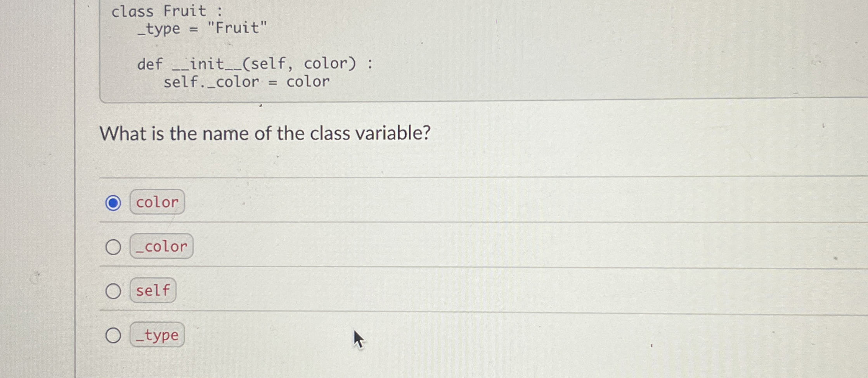
Task: Select the "_type" radio button
Action: click(113, 335)
